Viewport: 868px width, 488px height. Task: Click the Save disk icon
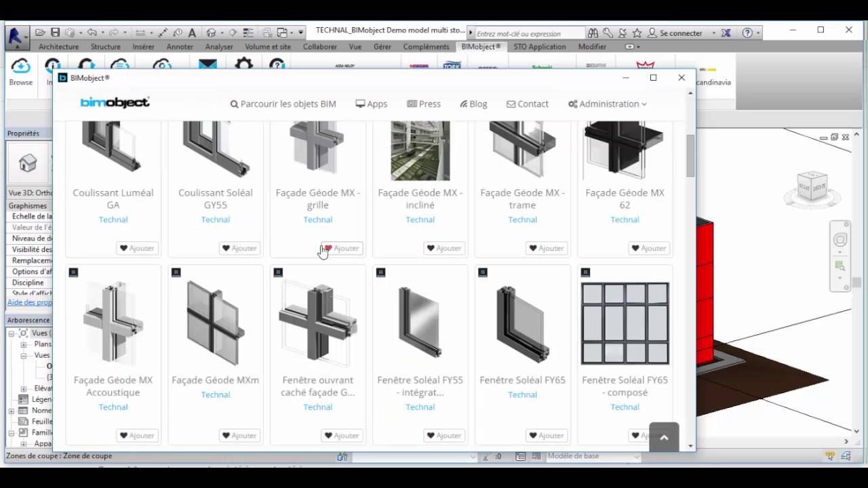(56, 33)
